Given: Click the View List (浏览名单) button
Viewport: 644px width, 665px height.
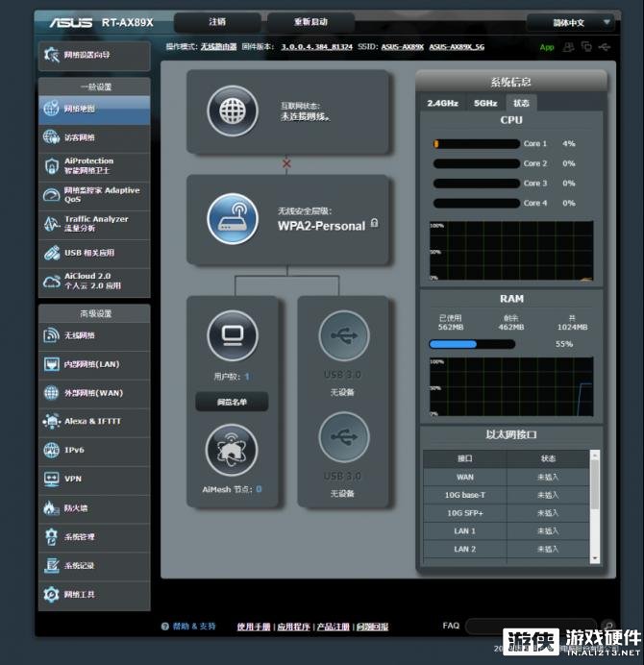Looking at the screenshot, I should point(232,402).
